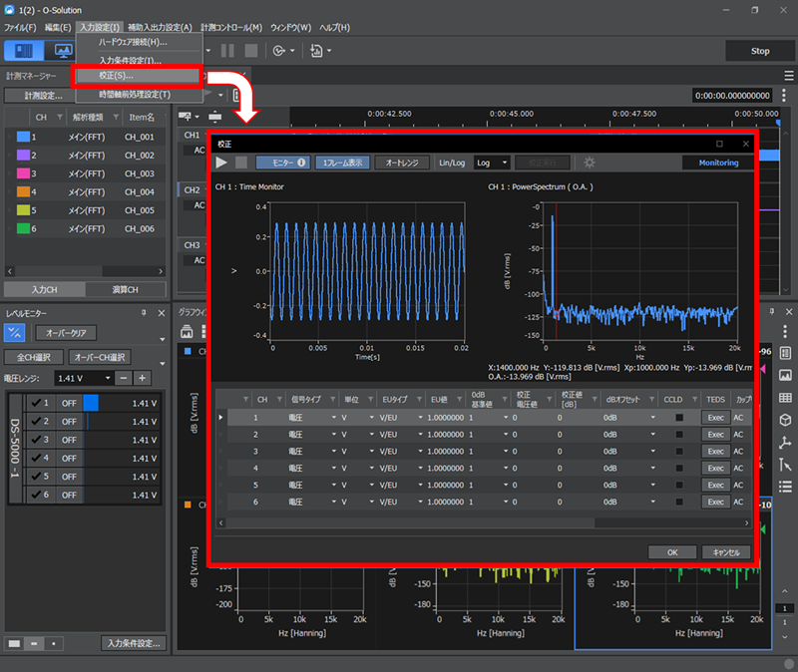Screen dimensions: 798x672
Task: Close the Level Monitor panel
Action: tap(162, 313)
